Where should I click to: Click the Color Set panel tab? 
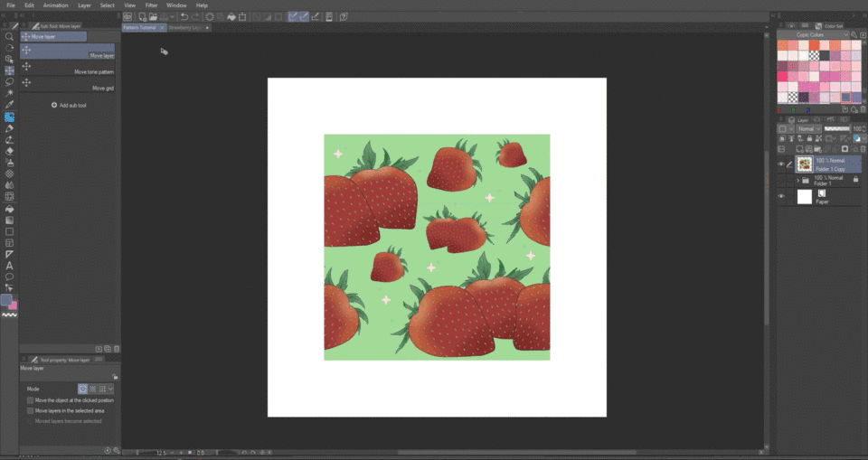click(x=830, y=25)
